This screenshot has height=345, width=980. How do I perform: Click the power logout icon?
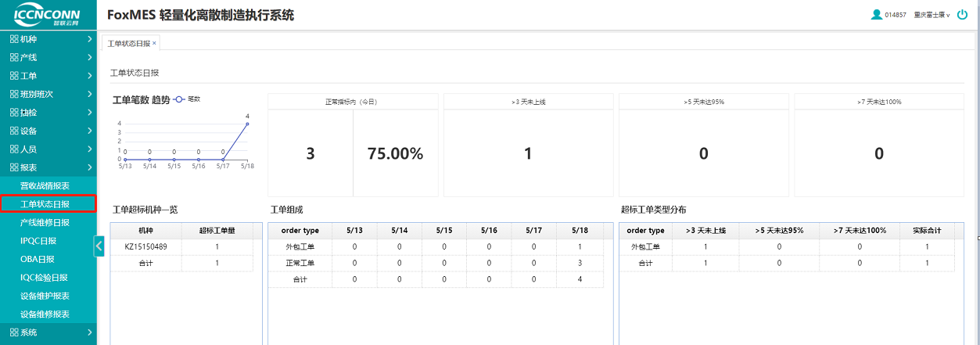tap(963, 14)
